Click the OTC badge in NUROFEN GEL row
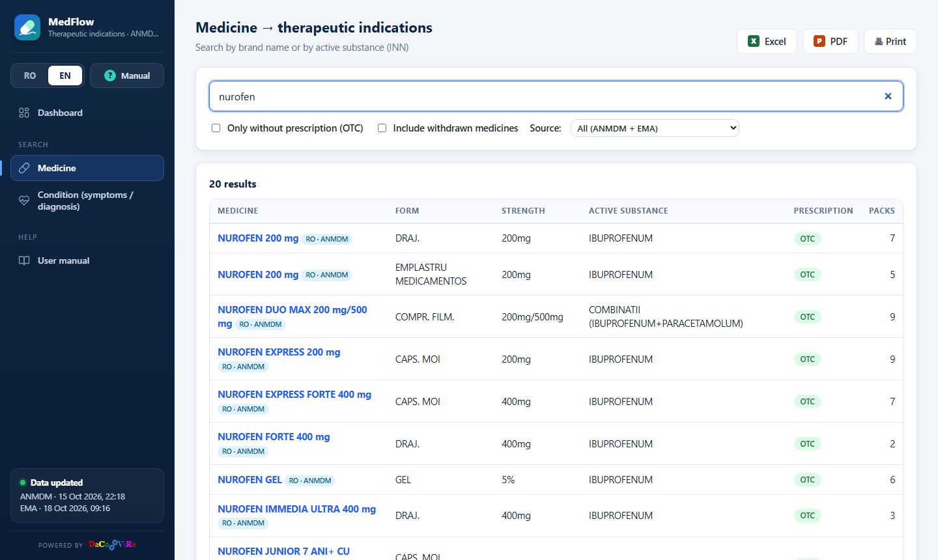938x560 pixels. point(808,480)
